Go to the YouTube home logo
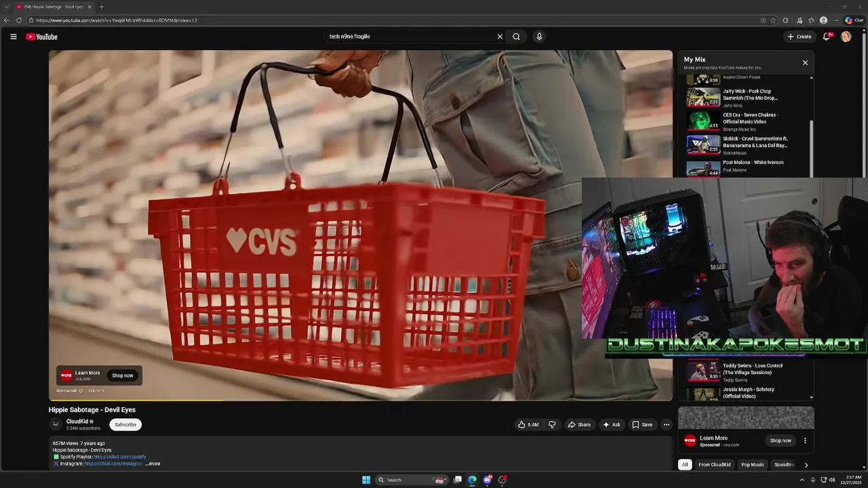This screenshot has height=488, width=868. coord(42,37)
